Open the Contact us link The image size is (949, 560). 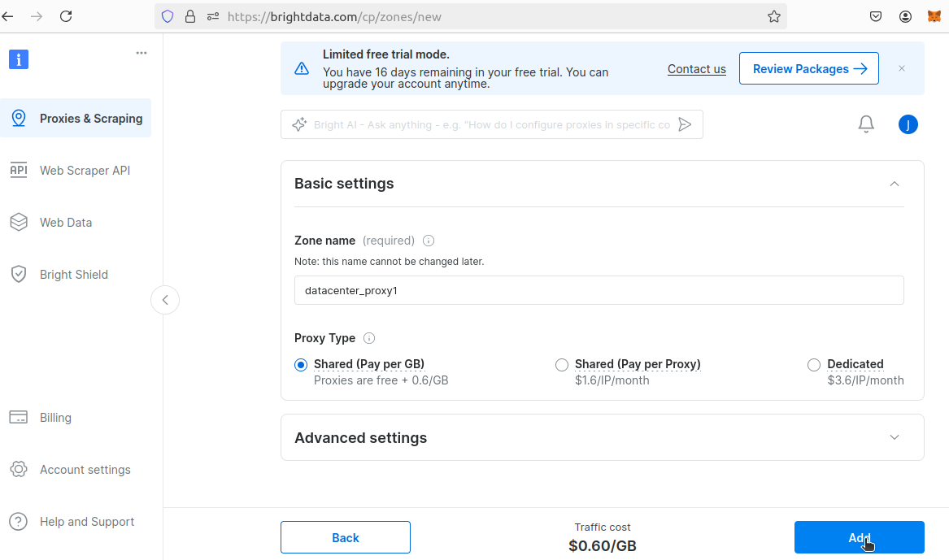pos(697,69)
